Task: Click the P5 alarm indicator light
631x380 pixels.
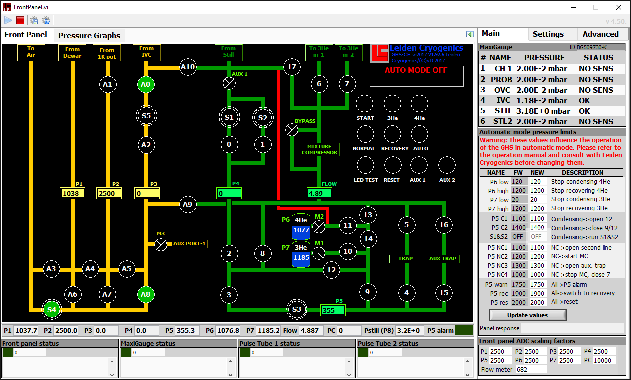Action: (464, 330)
